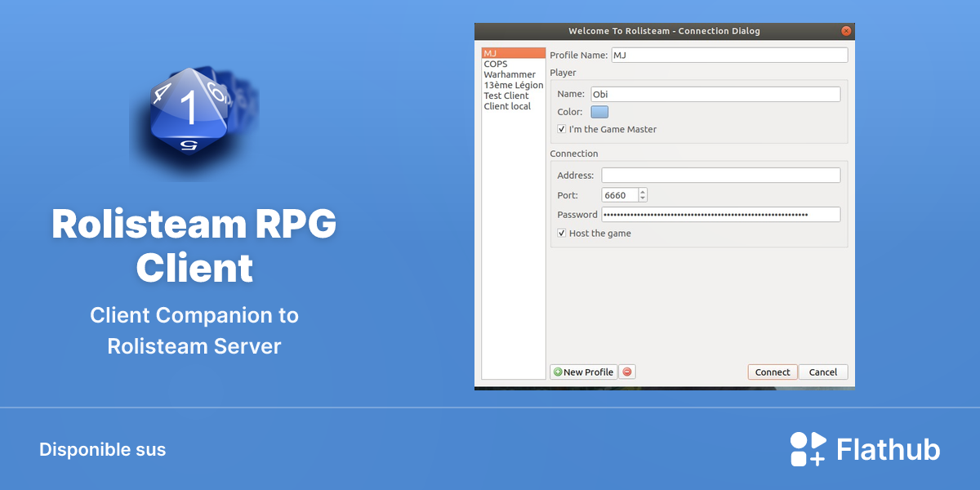Click the Rolisteam RPG Client title

click(x=194, y=246)
